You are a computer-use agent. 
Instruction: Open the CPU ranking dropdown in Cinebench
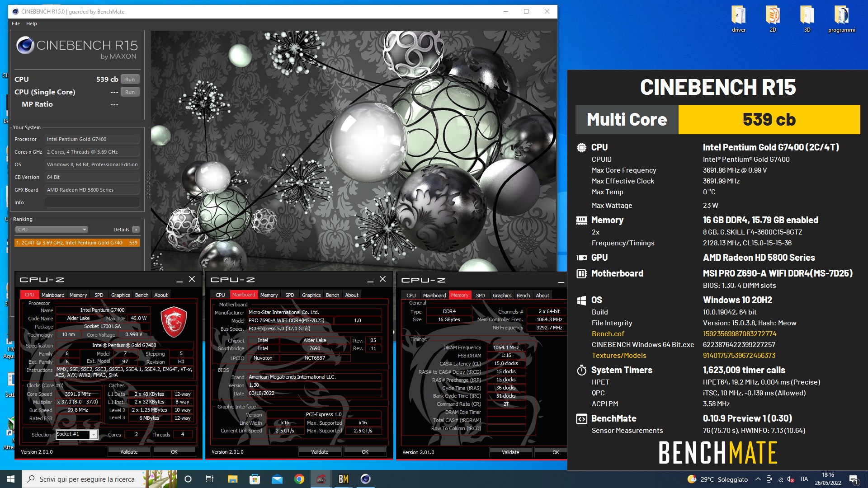(52, 230)
